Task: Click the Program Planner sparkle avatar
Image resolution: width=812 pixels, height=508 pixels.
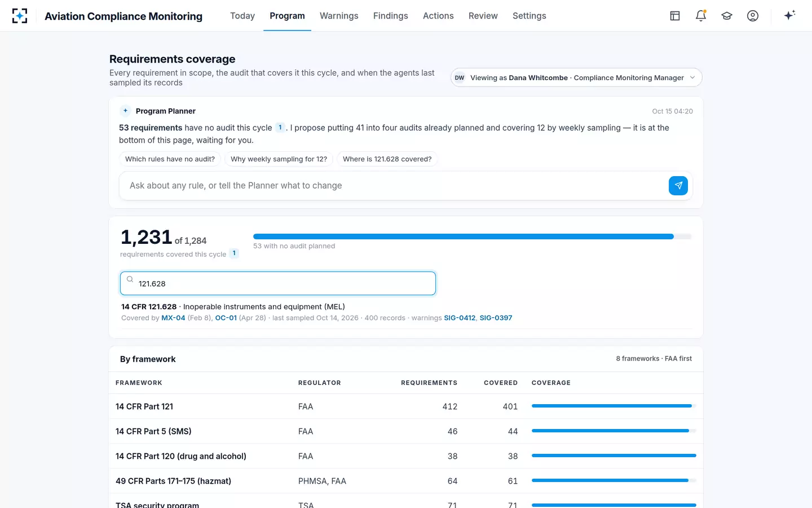Action: click(125, 111)
